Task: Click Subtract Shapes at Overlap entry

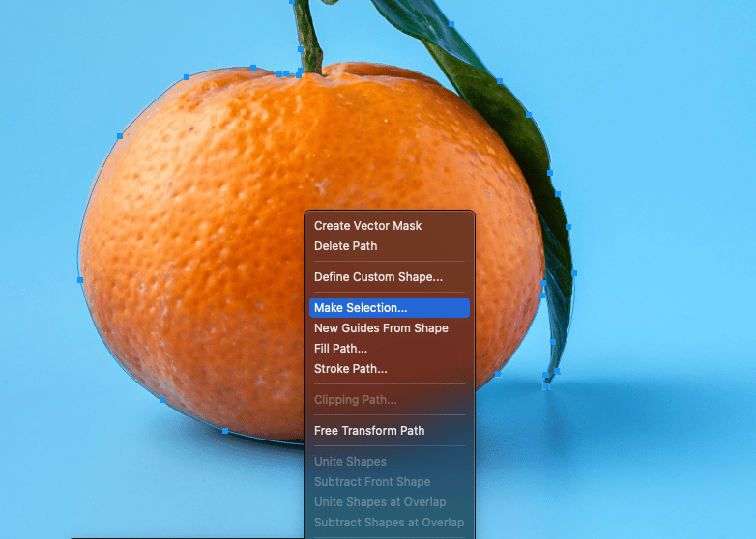Action: coord(389,523)
